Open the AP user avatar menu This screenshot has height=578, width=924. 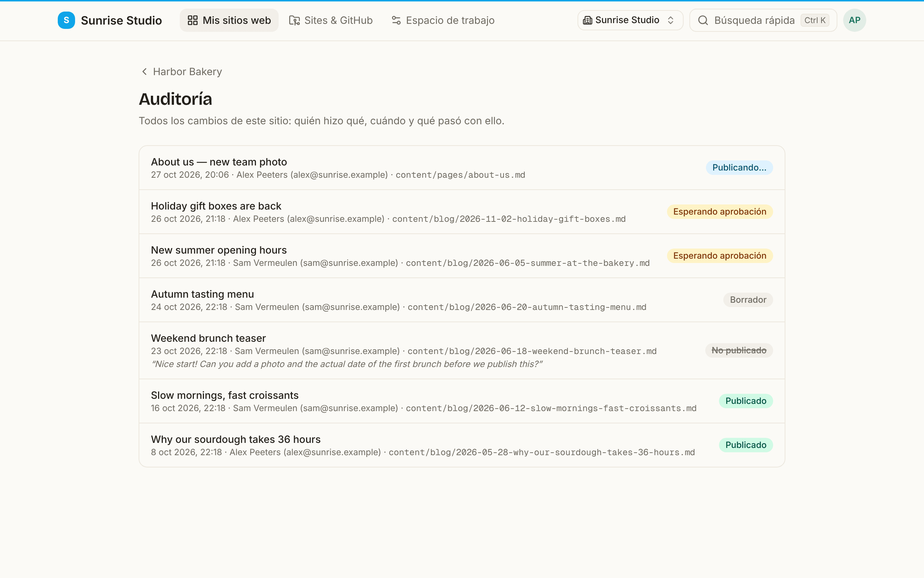pos(854,20)
